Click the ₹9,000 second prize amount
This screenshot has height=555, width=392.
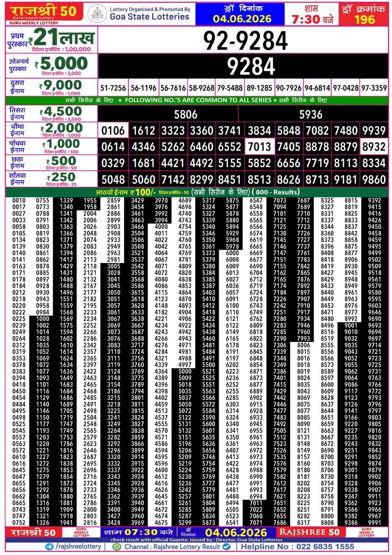pos(60,85)
